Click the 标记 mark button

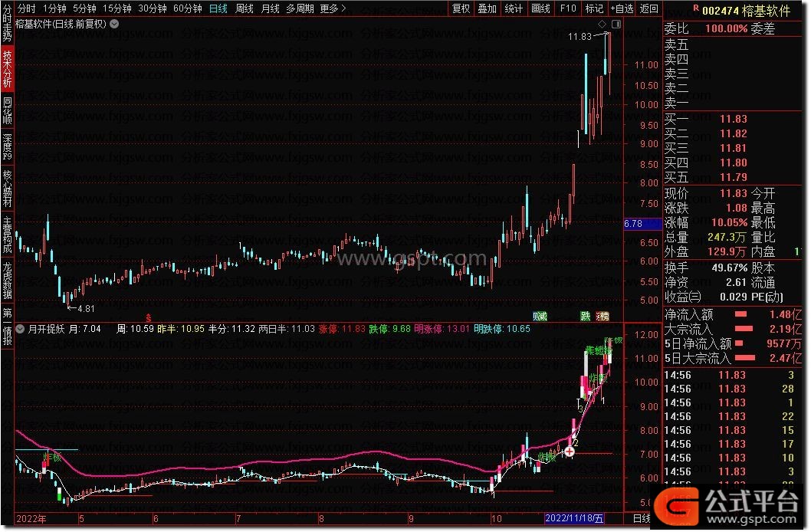[594, 8]
